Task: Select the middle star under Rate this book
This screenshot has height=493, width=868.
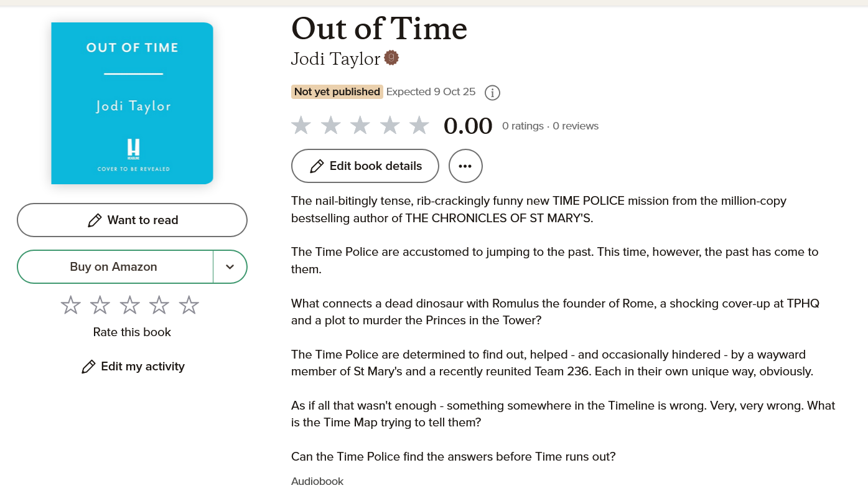Action: pos(129,304)
